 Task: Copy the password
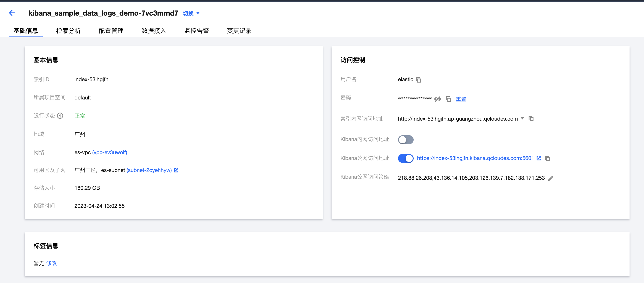(x=449, y=99)
